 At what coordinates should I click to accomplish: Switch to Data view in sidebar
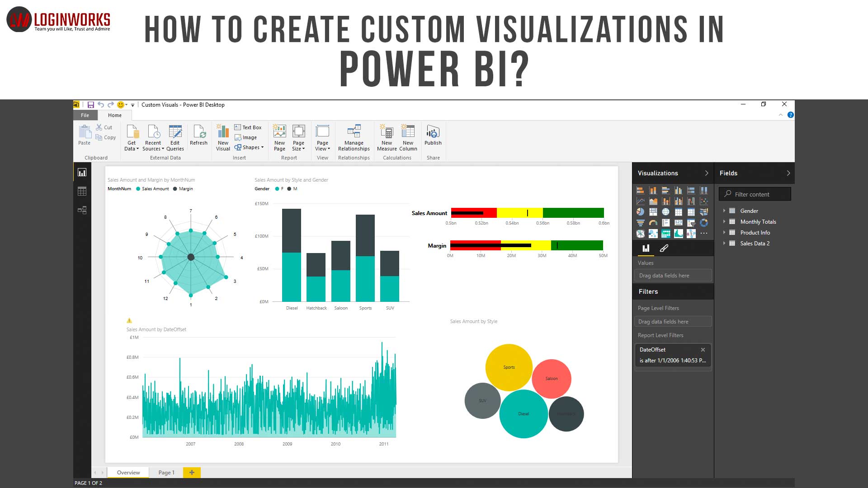click(x=82, y=191)
